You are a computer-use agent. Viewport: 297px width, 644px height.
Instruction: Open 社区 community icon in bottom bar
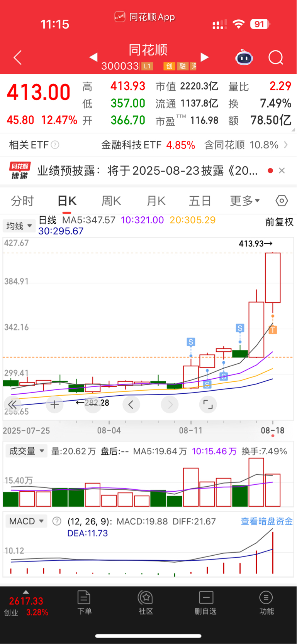click(x=146, y=603)
